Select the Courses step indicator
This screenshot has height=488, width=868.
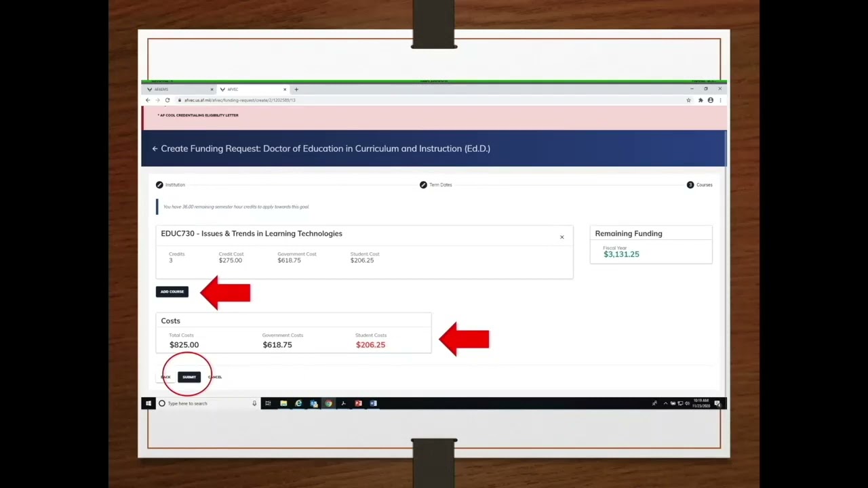700,184
